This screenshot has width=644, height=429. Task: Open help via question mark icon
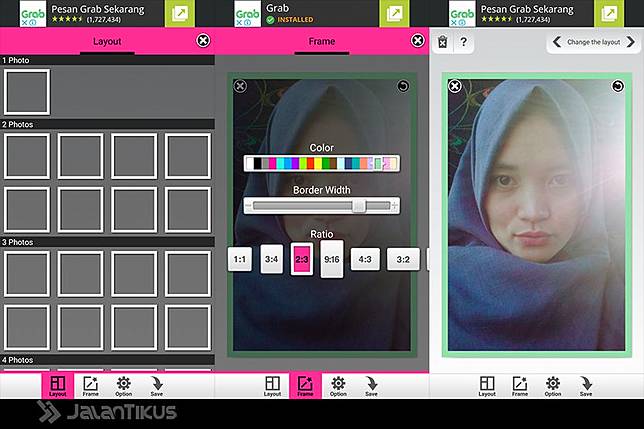tap(463, 43)
